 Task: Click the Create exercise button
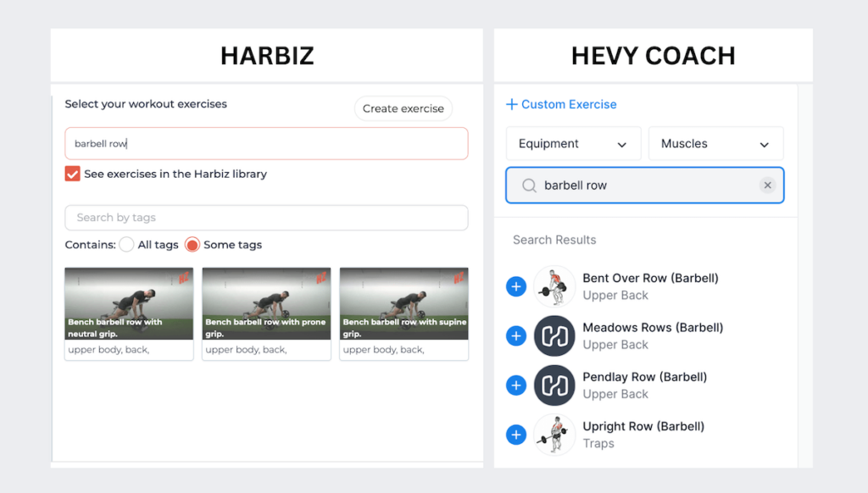[403, 108]
